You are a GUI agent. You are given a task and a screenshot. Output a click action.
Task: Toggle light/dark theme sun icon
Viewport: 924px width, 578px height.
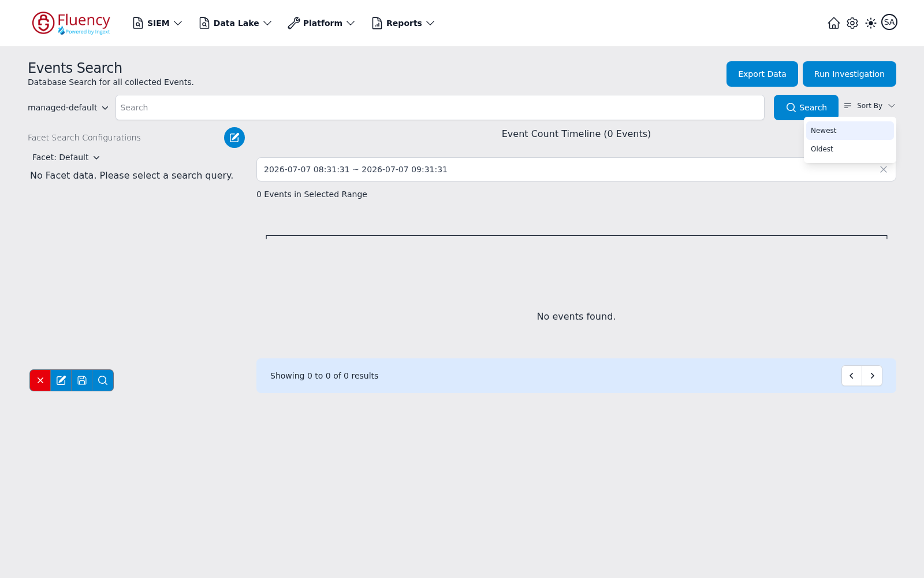pos(871,23)
